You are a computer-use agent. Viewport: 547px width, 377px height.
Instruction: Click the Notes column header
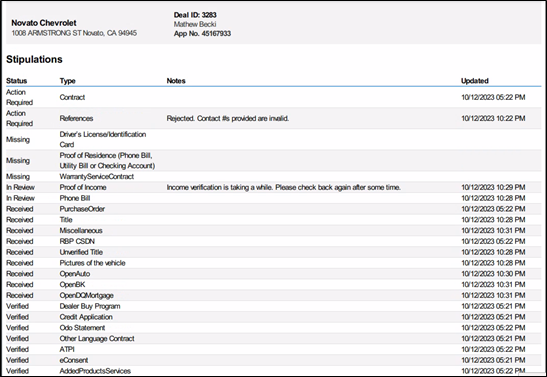coord(176,81)
